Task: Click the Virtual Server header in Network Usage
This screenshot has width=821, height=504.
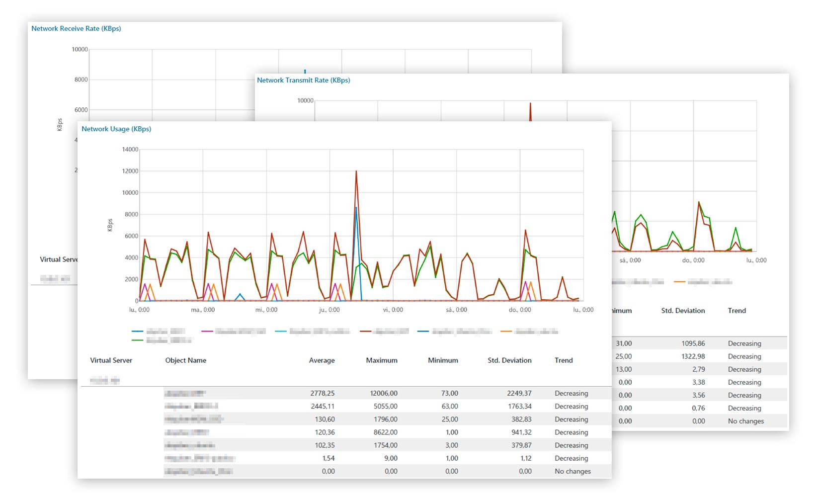Action: click(x=111, y=360)
